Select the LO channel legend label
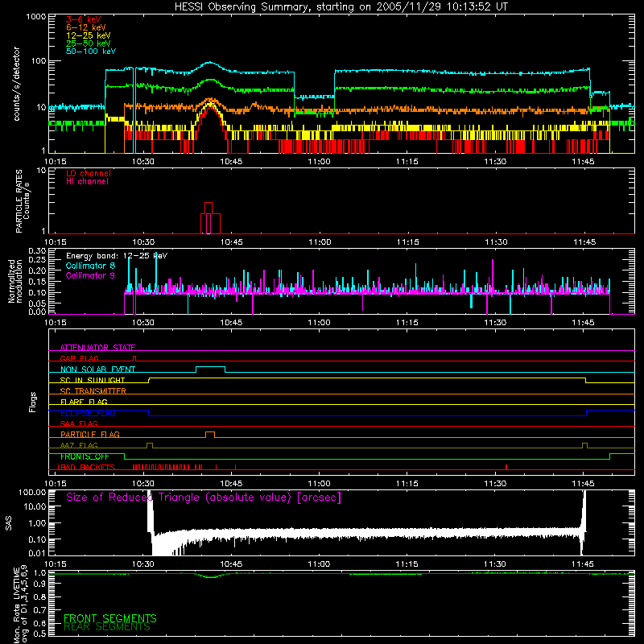Viewport: 644px width, 644px height. [89, 173]
